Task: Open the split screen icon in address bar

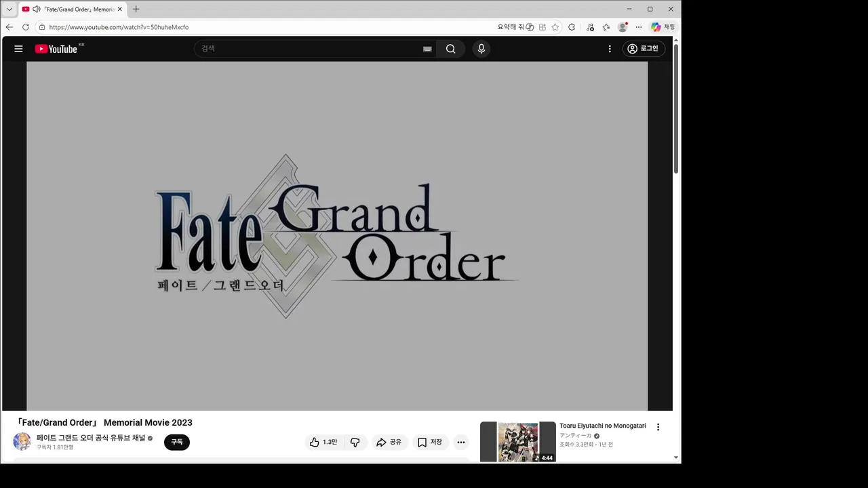Action: tap(542, 27)
